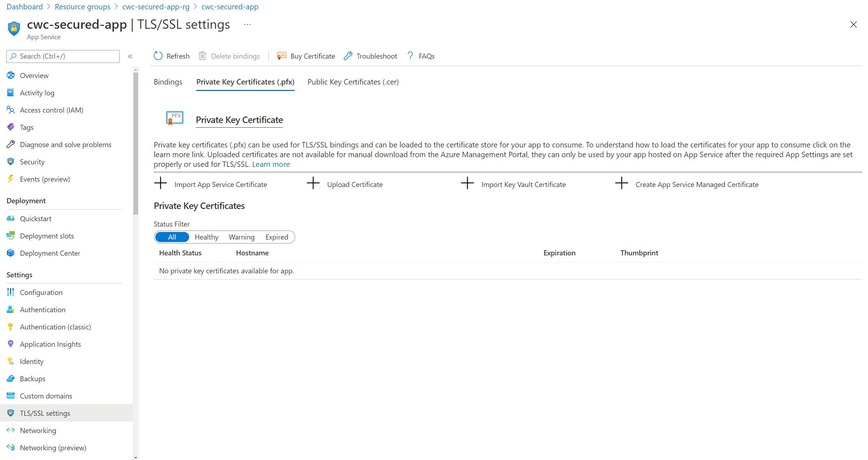Viewport: 868px width, 460px height.
Task: Select the Expired status filter radio button
Action: tap(276, 237)
